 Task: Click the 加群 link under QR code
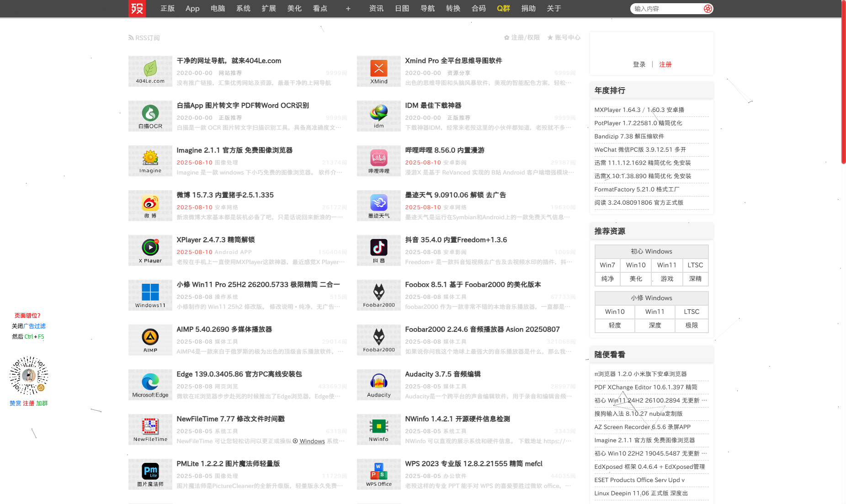[42, 403]
